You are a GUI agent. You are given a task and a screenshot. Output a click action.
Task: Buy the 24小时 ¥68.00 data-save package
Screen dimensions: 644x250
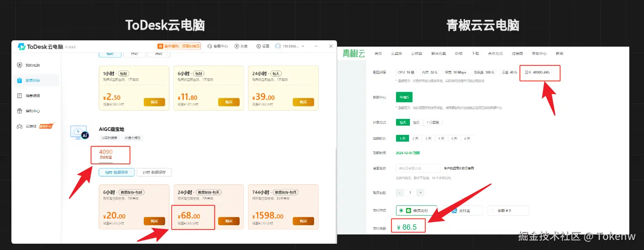pos(229,221)
